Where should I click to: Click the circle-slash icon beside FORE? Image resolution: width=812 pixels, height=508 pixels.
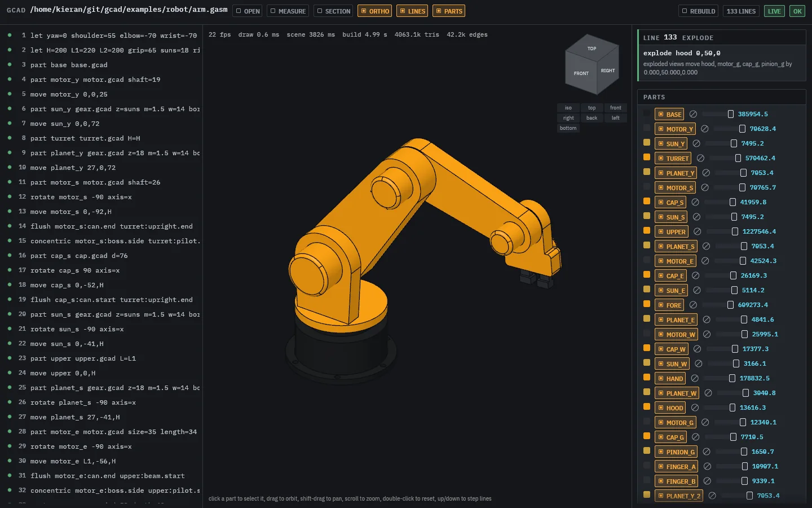(x=693, y=305)
